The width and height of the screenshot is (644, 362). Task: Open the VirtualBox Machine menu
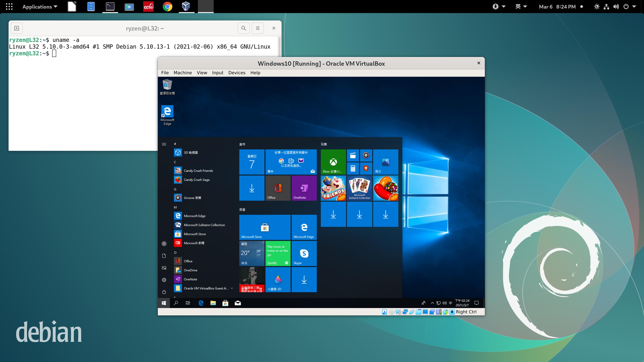(x=183, y=73)
